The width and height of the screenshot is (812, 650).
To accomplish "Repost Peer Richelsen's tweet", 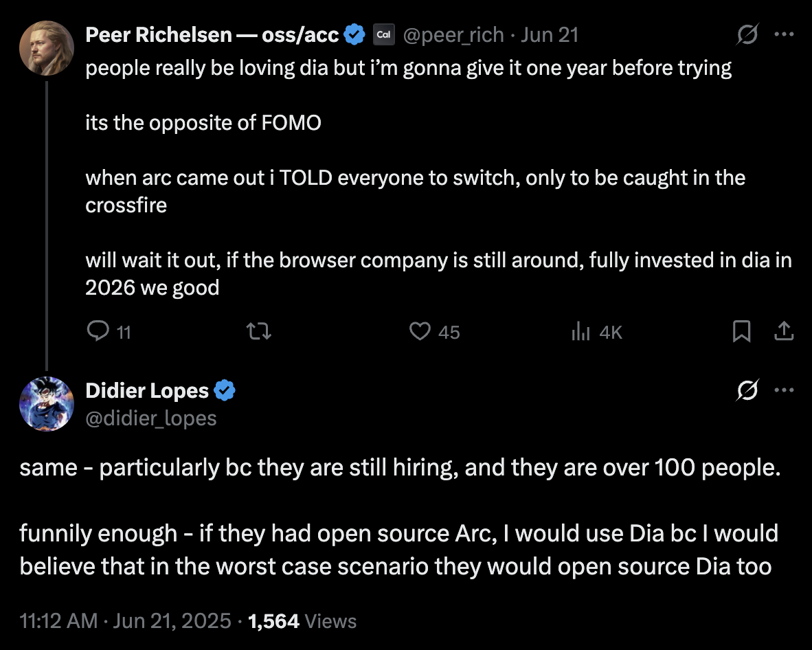I will [258, 331].
